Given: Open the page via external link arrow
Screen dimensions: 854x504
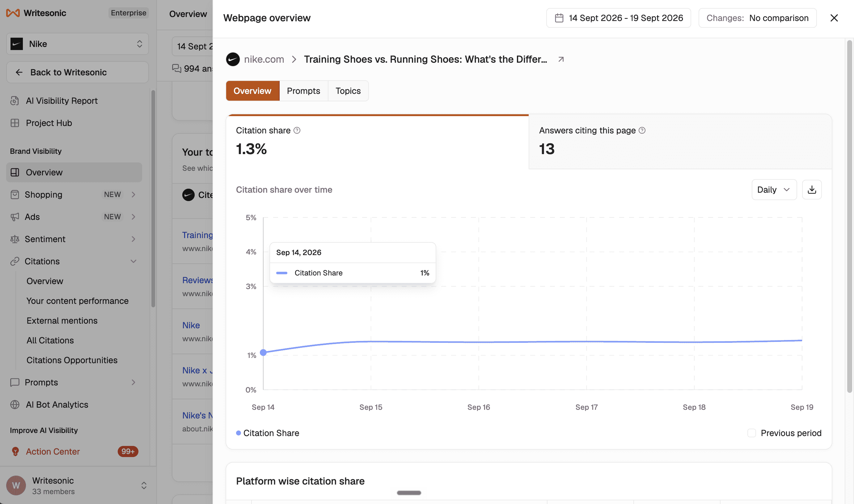Looking at the screenshot, I should [x=561, y=59].
